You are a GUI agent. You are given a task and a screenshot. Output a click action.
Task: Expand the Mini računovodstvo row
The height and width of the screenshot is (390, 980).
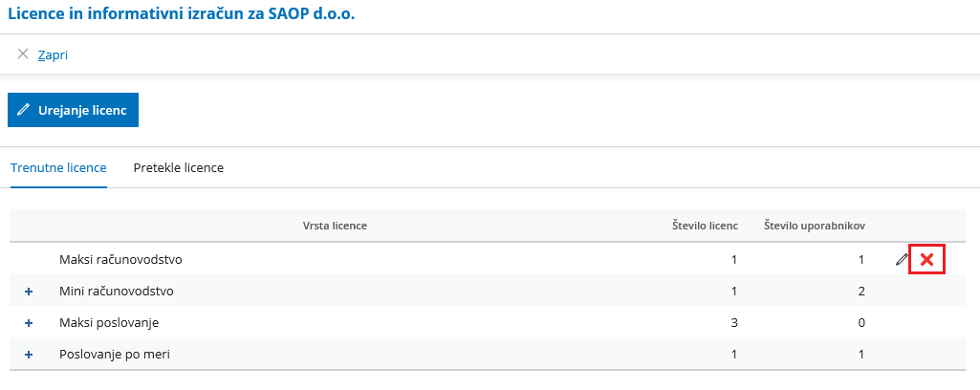[x=28, y=292]
